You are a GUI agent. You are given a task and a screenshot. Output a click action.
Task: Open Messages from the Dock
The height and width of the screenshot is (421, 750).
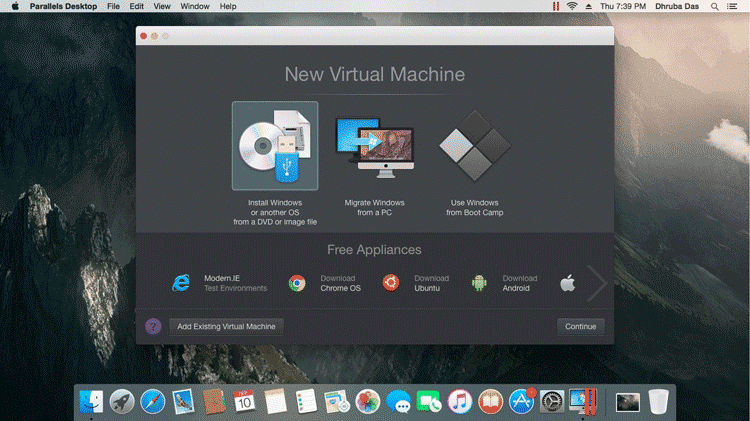click(398, 401)
